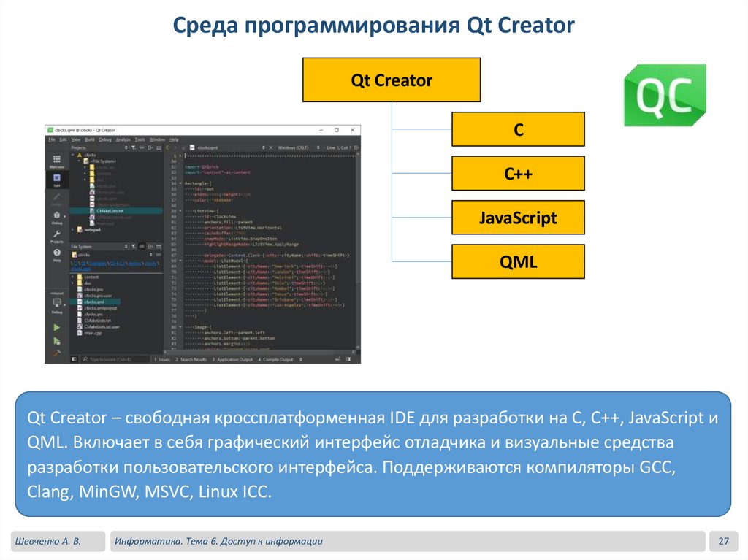Open the Welcome mode in Qt Creator sidebar
The image size is (748, 560).
click(57, 161)
